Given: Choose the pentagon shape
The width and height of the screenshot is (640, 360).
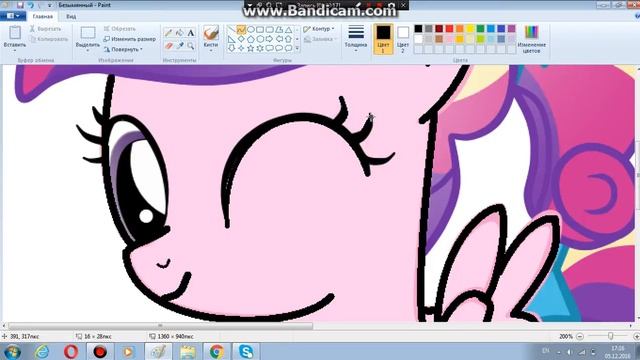Looking at the screenshot, I should [251, 39].
